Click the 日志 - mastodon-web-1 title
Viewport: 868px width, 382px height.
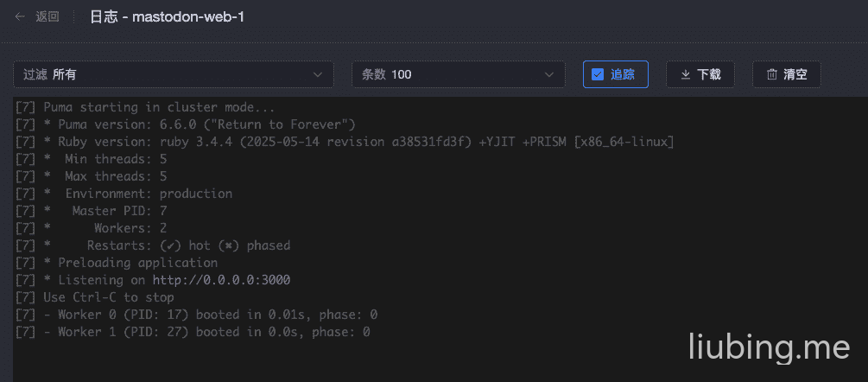(x=167, y=16)
